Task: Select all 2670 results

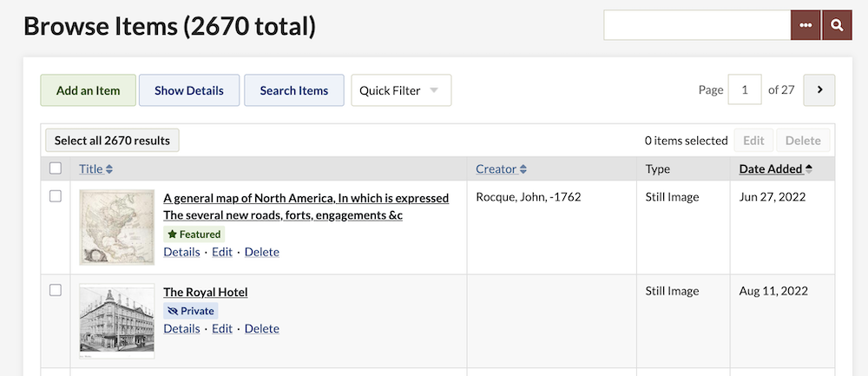Action: click(x=112, y=140)
